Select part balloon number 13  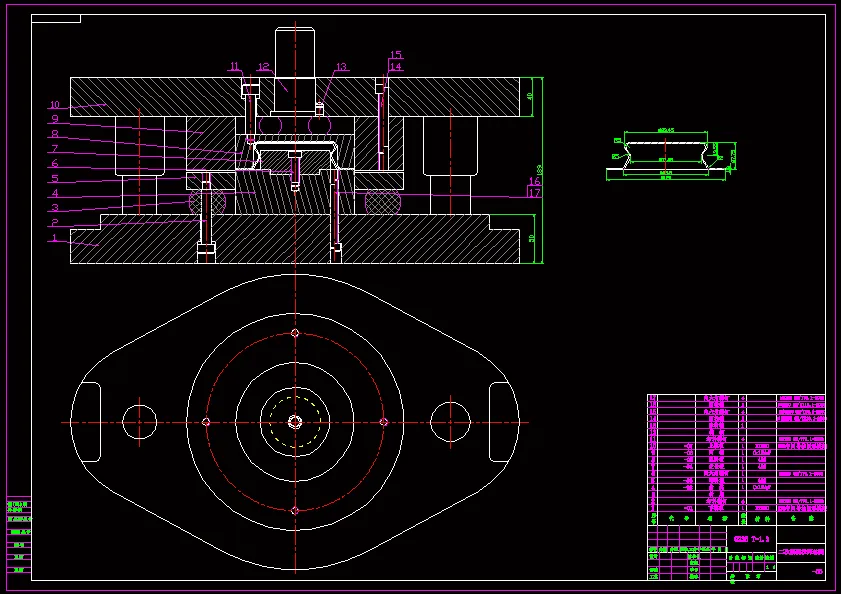pos(342,67)
